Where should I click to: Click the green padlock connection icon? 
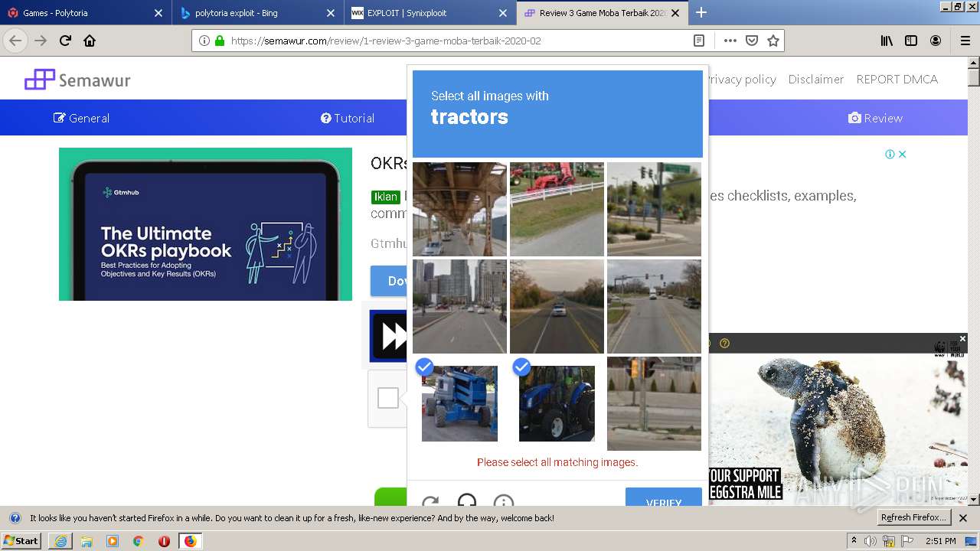[x=220, y=41]
